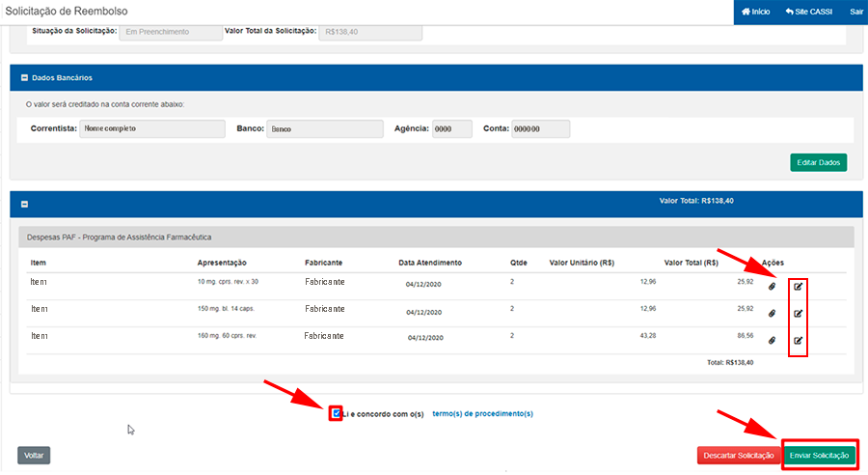Click the Editar Dados button
This screenshot has height=475, width=868.
coord(818,162)
